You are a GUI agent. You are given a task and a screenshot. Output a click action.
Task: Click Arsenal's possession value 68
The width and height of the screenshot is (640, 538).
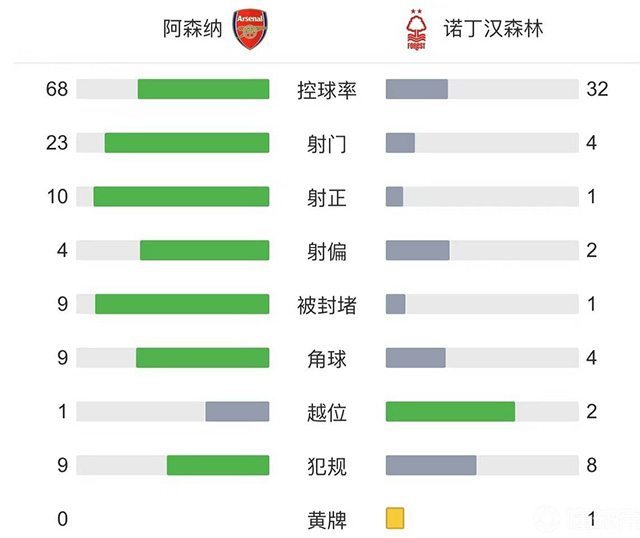click(x=56, y=89)
